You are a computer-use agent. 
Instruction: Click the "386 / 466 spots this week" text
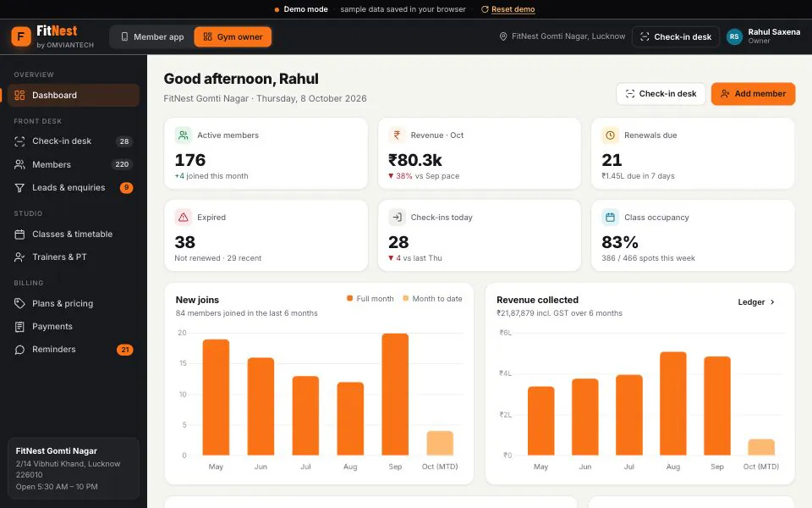649,258
